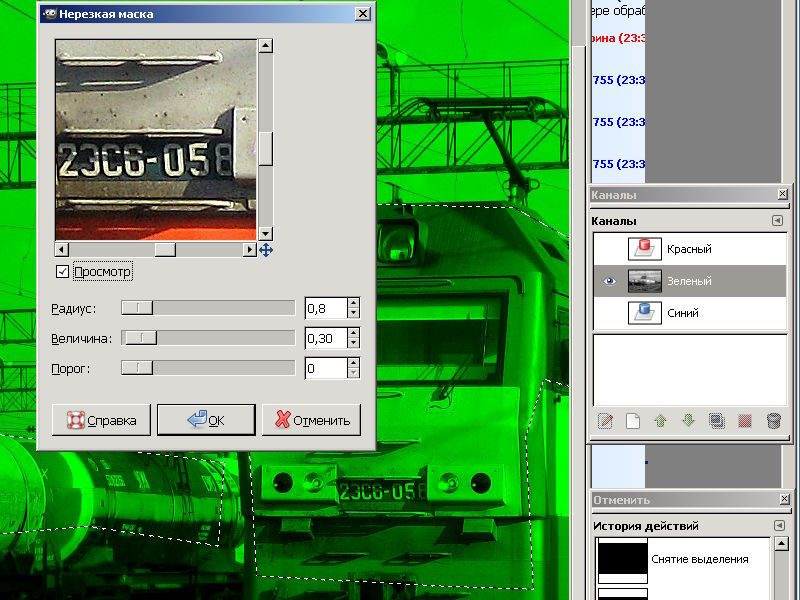Increase Радиус value with up stepper
The image size is (800, 600).
(x=353, y=303)
